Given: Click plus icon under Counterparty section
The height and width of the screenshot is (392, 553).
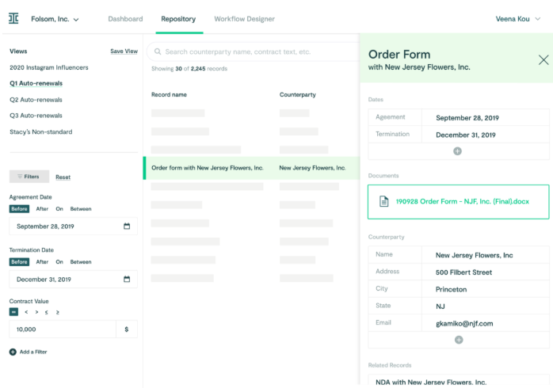Looking at the screenshot, I should pos(459,340).
